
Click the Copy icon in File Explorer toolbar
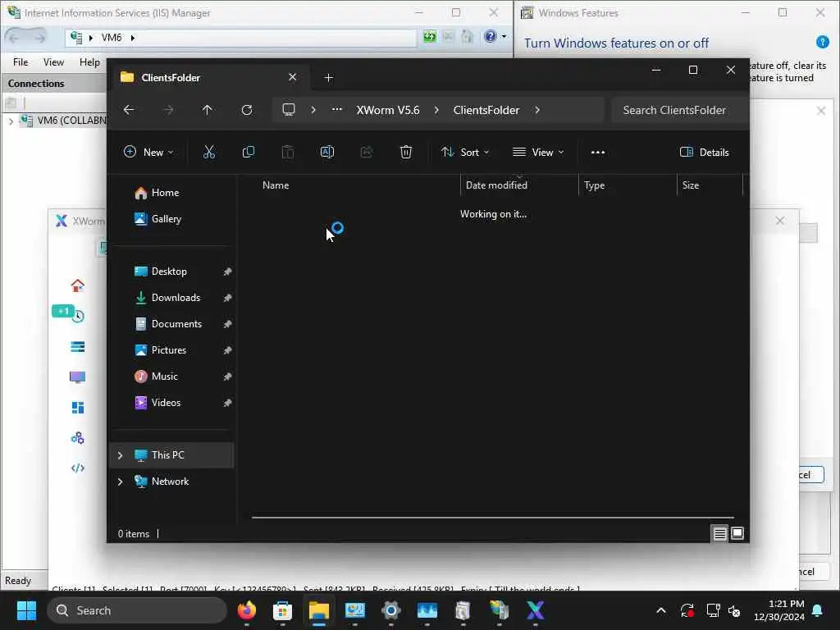click(248, 152)
